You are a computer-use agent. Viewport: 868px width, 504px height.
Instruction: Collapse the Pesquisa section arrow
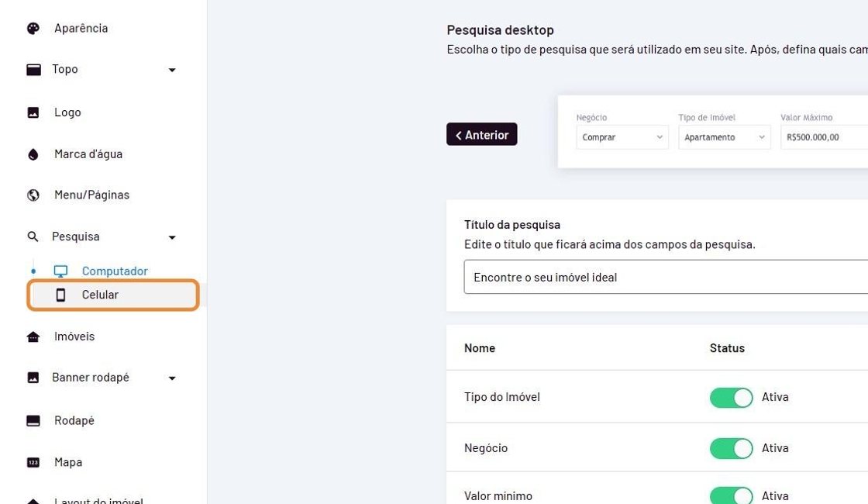[x=172, y=237]
